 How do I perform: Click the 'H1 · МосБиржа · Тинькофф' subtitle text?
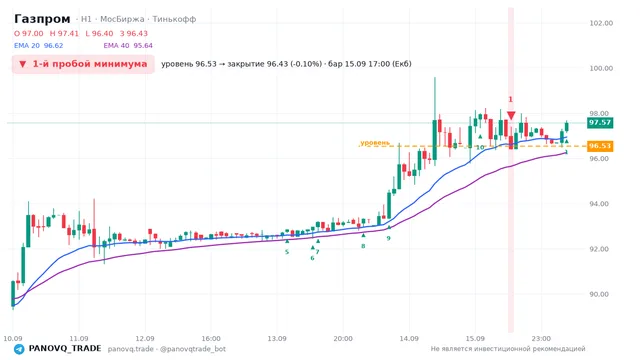[x=138, y=19]
